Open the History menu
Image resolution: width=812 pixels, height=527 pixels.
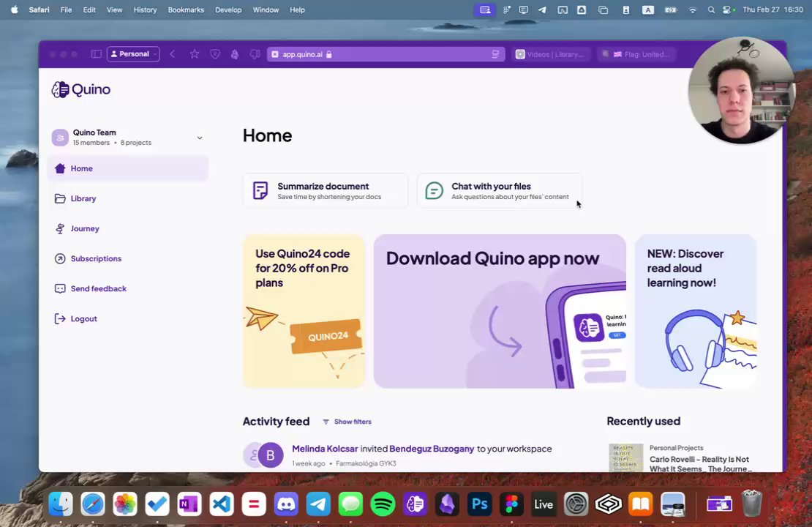[145, 10]
